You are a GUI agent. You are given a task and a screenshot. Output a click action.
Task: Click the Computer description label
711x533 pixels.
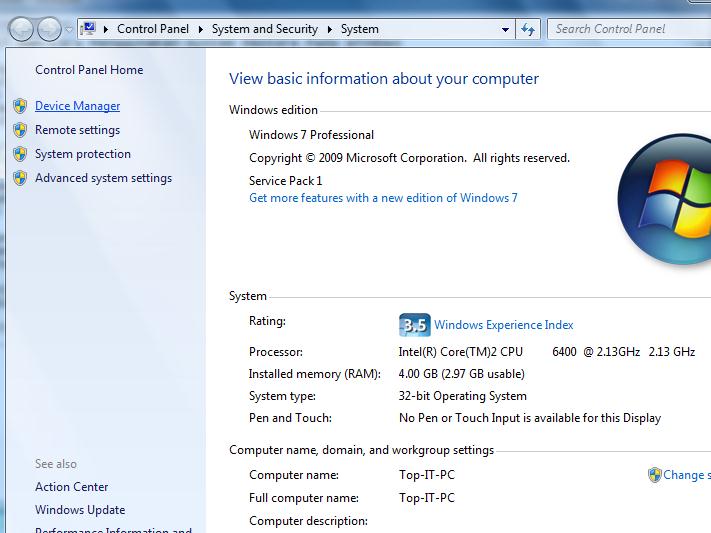pos(308,521)
